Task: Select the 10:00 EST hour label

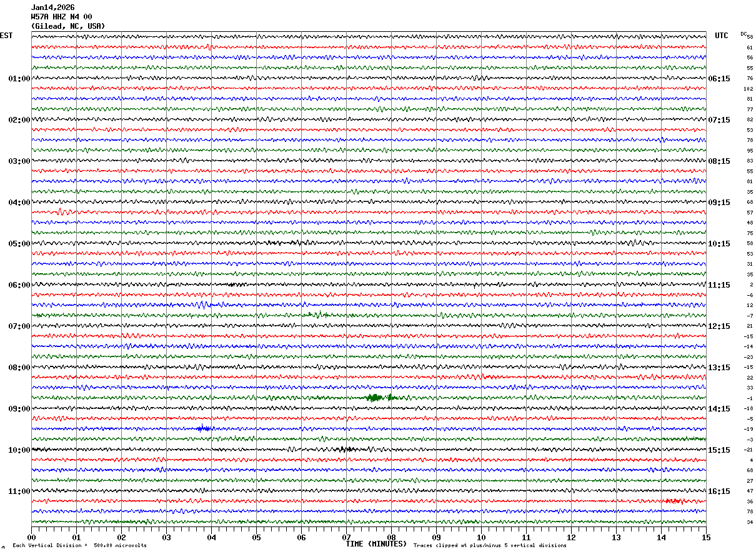Action: 19,450
